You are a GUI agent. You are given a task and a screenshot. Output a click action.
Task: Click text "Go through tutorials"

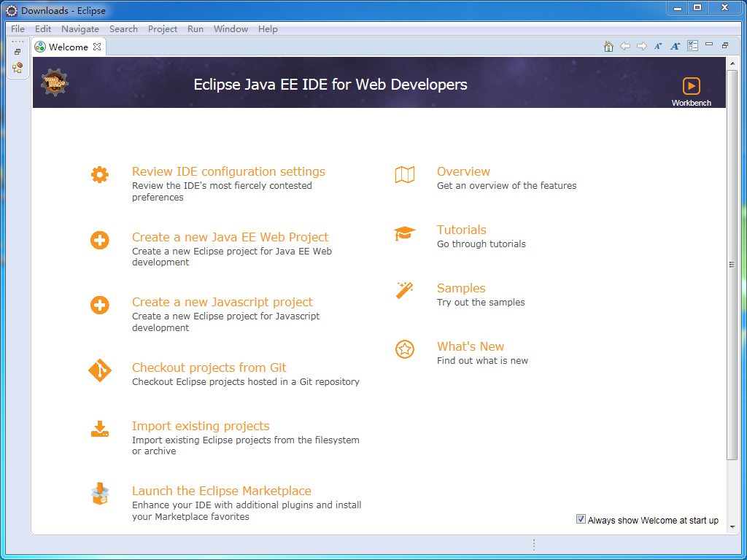click(x=481, y=244)
